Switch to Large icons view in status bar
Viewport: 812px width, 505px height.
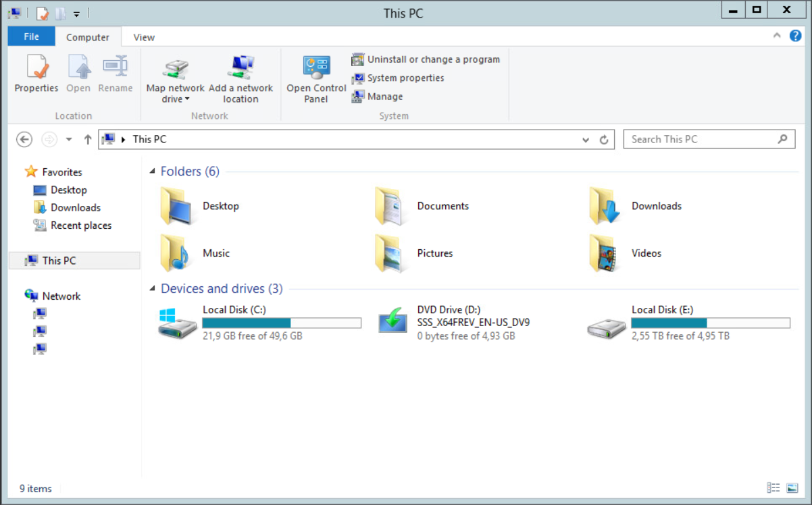[792, 487]
